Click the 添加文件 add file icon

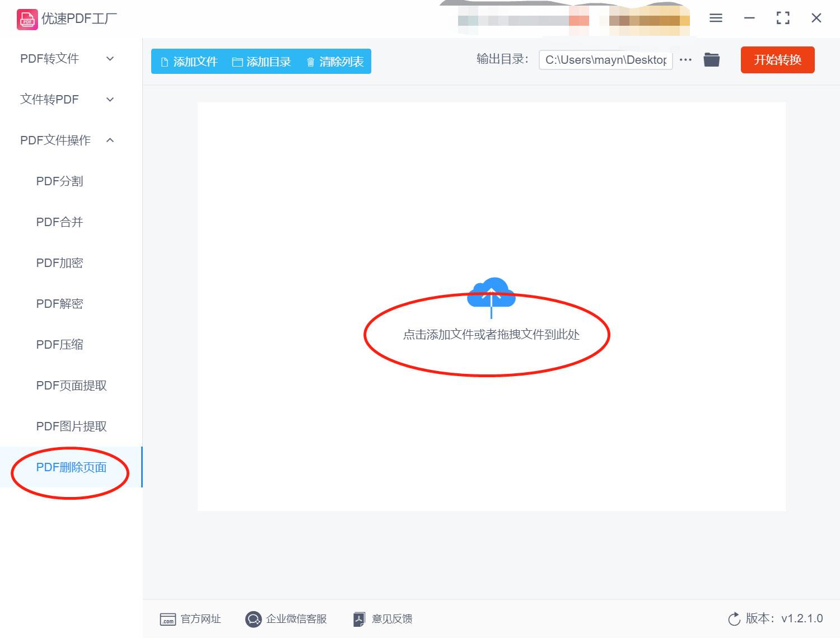(164, 62)
